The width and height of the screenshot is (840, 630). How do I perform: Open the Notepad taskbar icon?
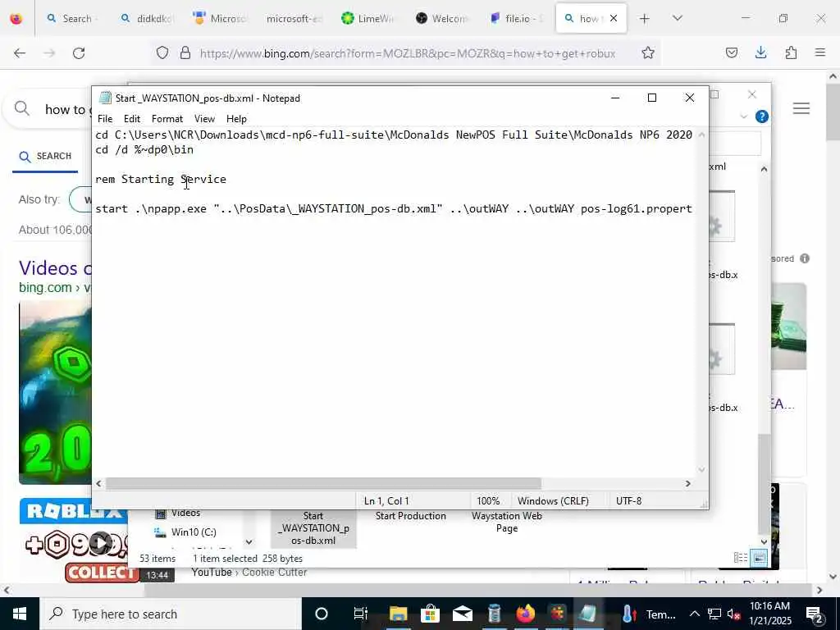coord(588,614)
